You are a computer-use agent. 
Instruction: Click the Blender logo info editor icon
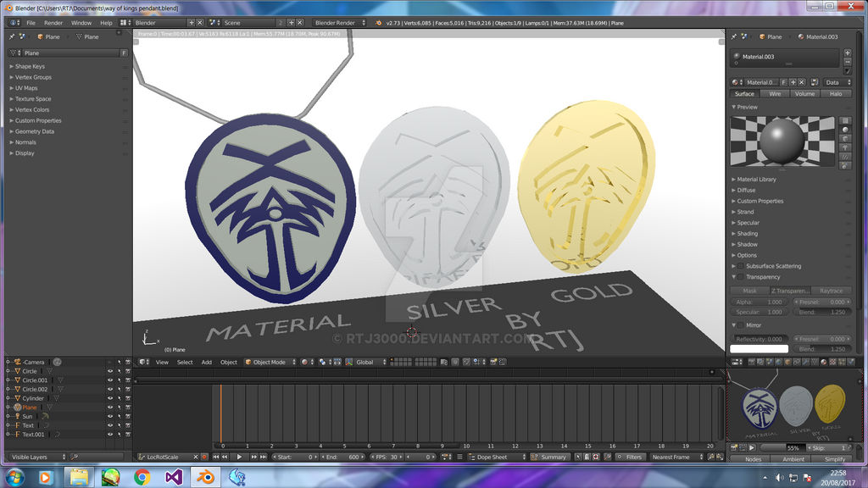pyautogui.click(x=14, y=23)
